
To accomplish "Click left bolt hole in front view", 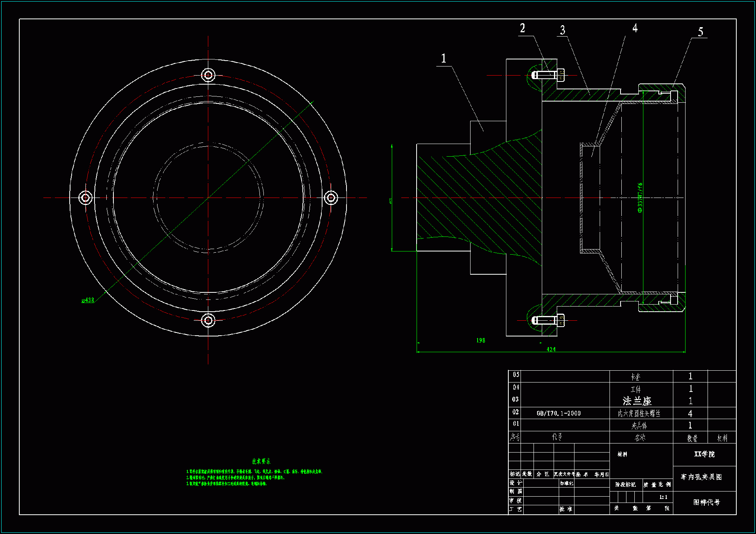I will pyautogui.click(x=85, y=198).
